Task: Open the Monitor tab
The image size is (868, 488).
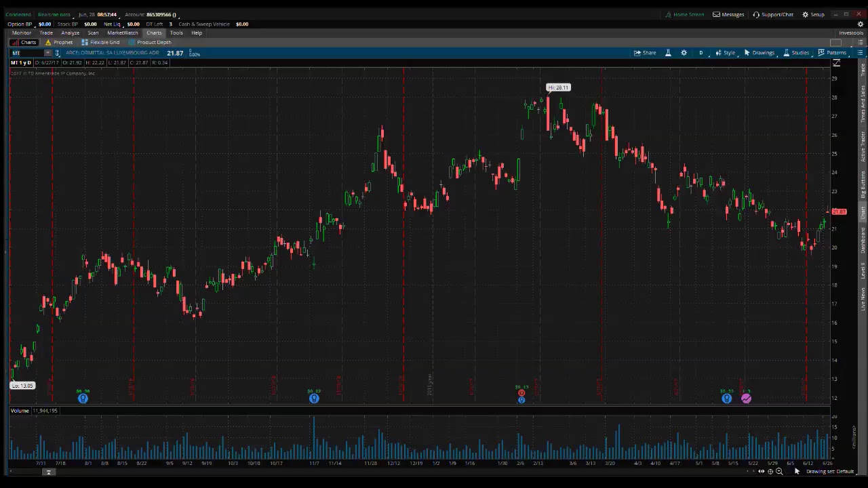Action: pos(21,33)
